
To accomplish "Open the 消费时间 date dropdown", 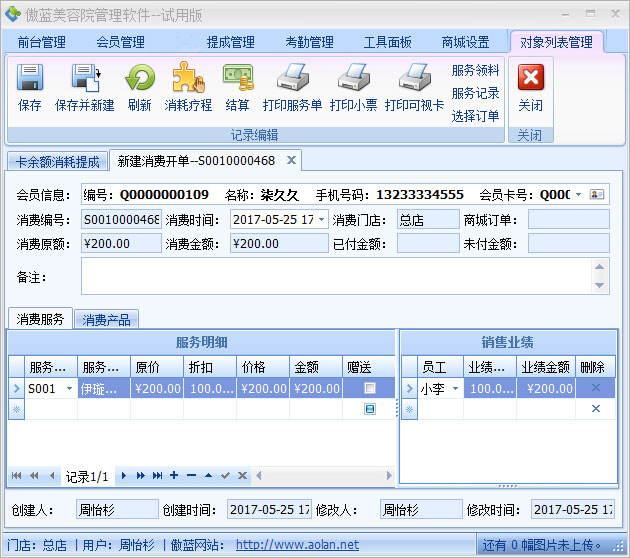I will click(x=321, y=219).
